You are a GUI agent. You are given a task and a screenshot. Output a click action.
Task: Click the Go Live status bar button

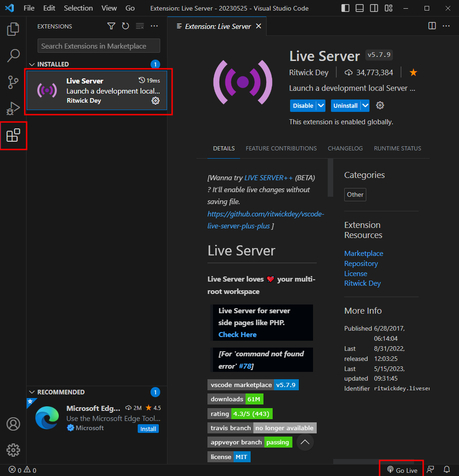402,470
